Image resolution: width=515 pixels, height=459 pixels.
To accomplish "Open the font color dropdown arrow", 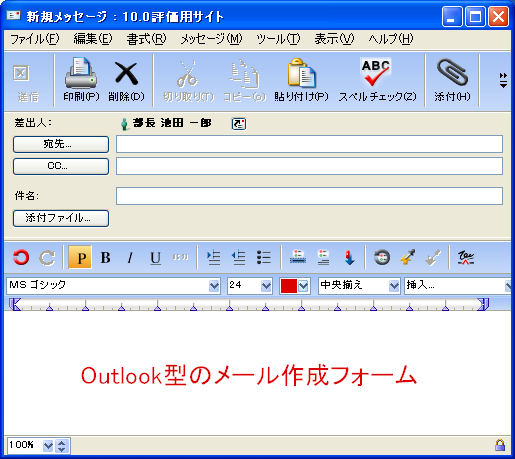I will (x=303, y=286).
